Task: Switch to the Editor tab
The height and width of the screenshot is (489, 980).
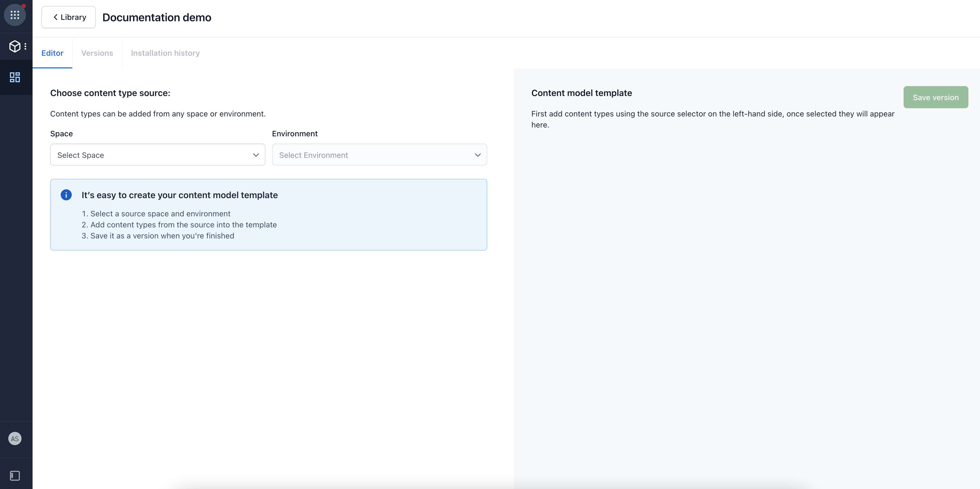Action: (x=52, y=53)
